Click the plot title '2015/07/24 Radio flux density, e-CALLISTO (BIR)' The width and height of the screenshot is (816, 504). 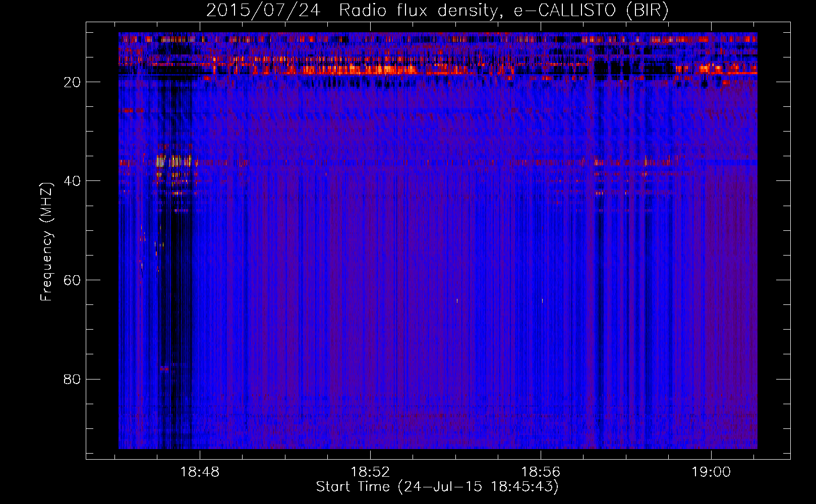(x=437, y=11)
